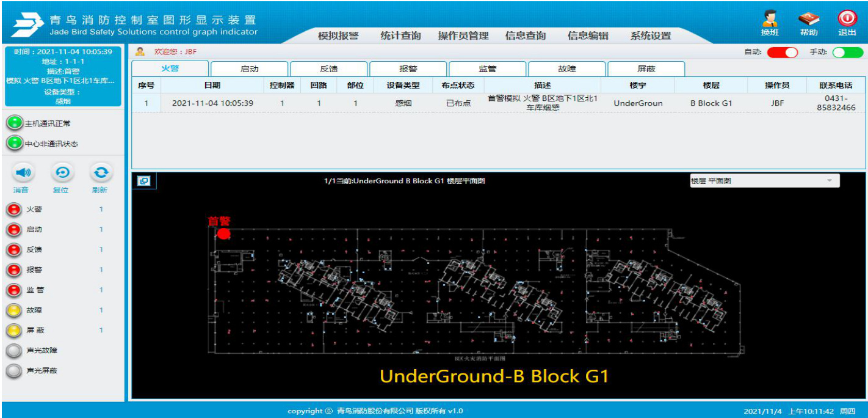The width and height of the screenshot is (868, 418).
Task: Click the 故障 yellow indicator light
Action: pos(13,310)
